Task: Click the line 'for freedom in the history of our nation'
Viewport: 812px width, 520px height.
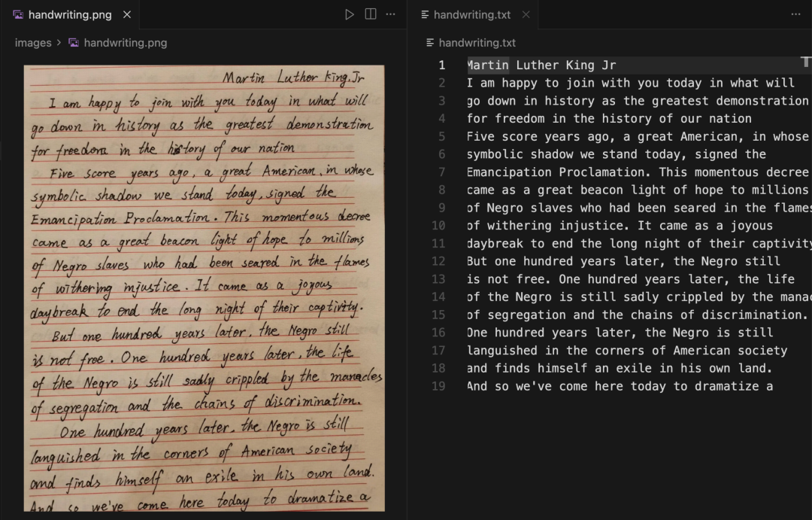Action: [x=609, y=119]
